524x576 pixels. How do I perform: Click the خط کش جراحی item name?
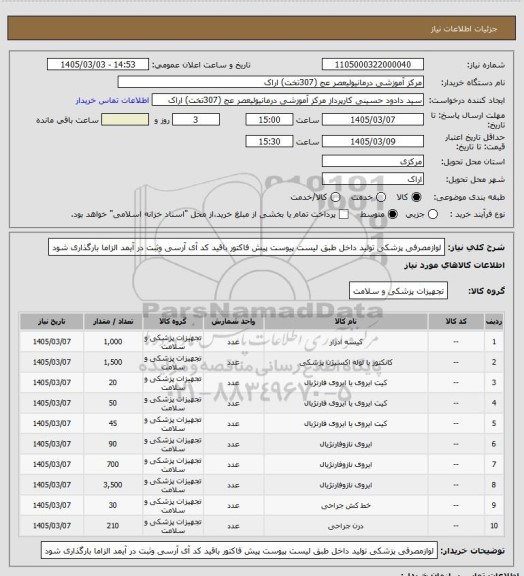[x=345, y=505]
